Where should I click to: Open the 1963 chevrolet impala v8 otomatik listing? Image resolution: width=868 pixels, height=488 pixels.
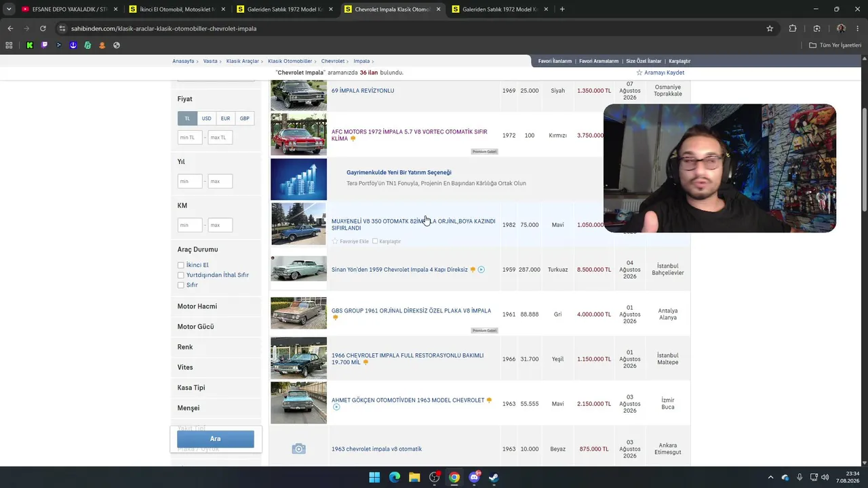pos(376,449)
